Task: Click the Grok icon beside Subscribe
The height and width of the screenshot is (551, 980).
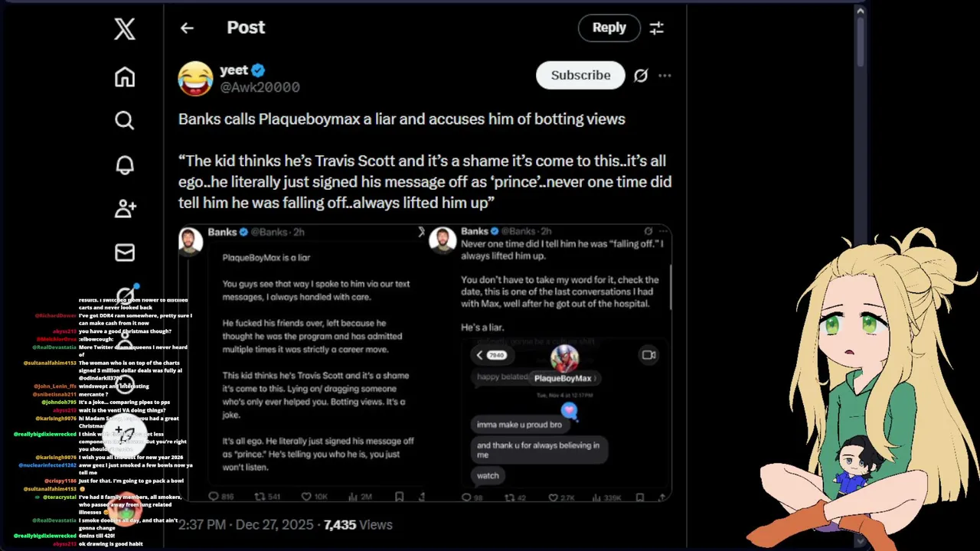Action: (x=641, y=75)
